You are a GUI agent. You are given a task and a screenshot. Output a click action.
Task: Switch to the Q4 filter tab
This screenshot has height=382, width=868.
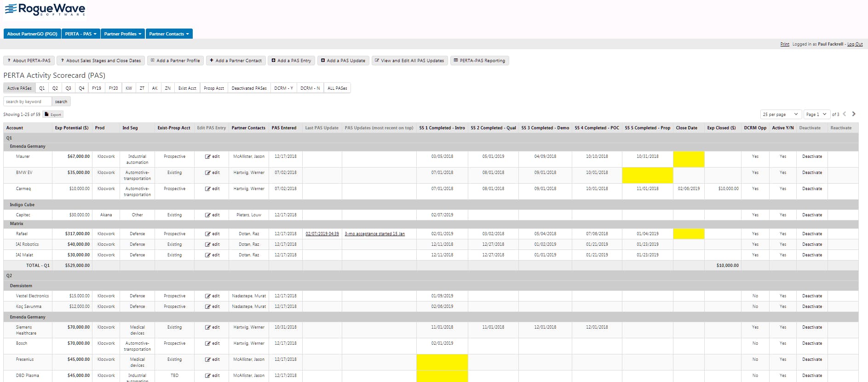pyautogui.click(x=81, y=88)
